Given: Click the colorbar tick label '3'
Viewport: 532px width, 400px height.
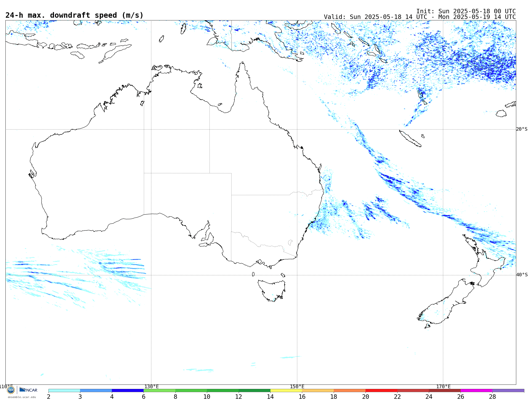Looking at the screenshot, I should click(80, 397).
